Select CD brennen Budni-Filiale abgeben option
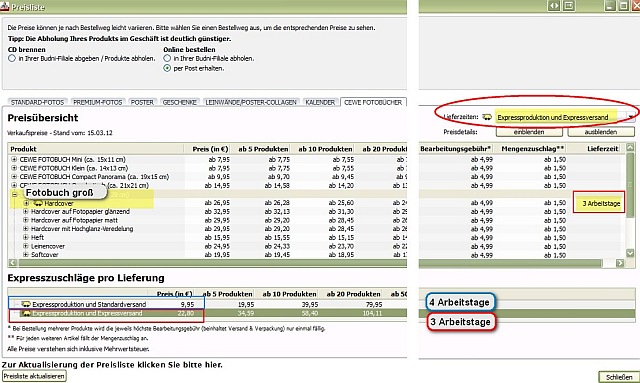The height and width of the screenshot is (383, 640). tap(12, 58)
